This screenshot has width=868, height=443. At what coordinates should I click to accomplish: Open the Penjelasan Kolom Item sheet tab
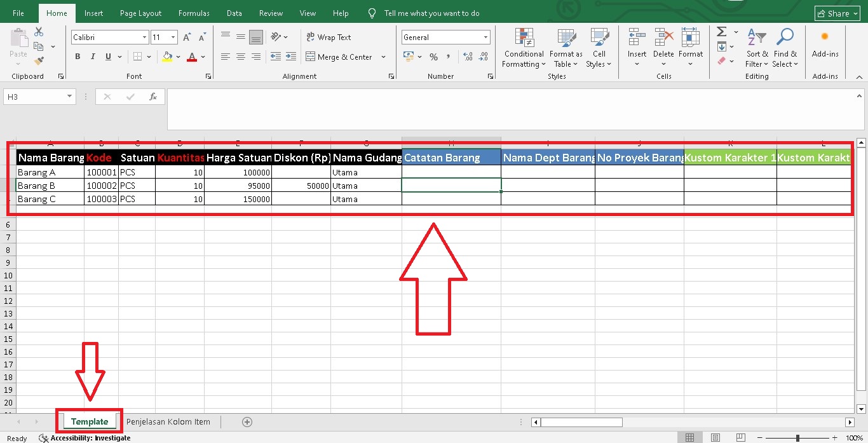pyautogui.click(x=168, y=421)
